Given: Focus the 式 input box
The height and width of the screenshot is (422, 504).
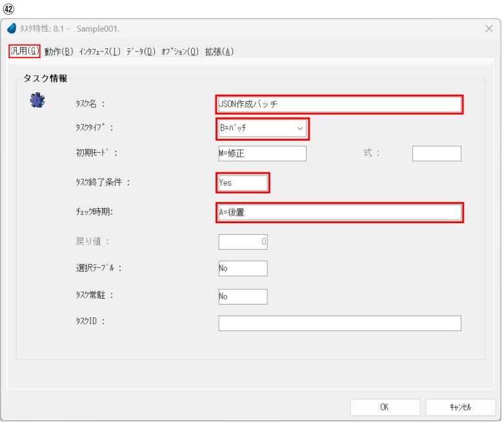Looking at the screenshot, I should click(436, 153).
